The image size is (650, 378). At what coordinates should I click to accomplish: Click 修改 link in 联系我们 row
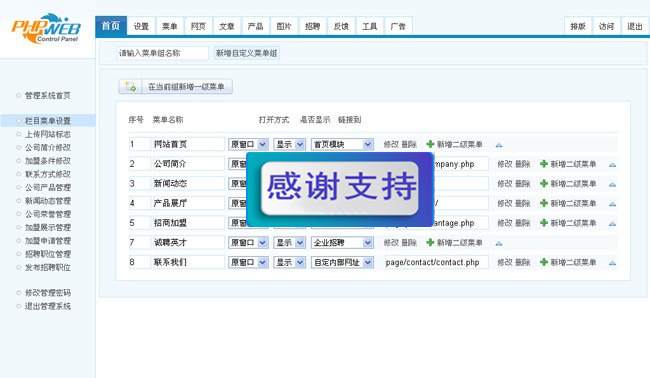click(x=504, y=262)
